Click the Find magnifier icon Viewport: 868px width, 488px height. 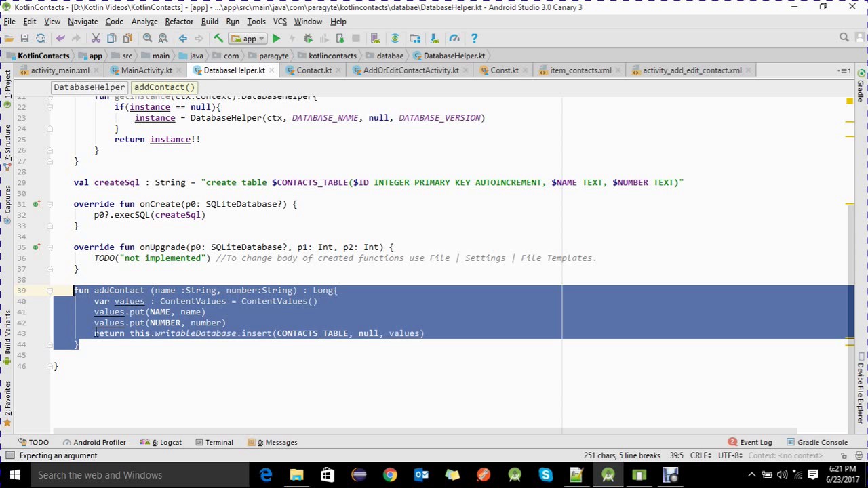click(x=147, y=39)
